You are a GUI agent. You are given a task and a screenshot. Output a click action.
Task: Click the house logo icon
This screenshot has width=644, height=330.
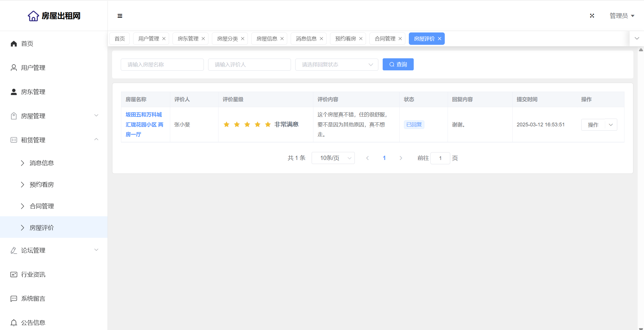tap(33, 16)
